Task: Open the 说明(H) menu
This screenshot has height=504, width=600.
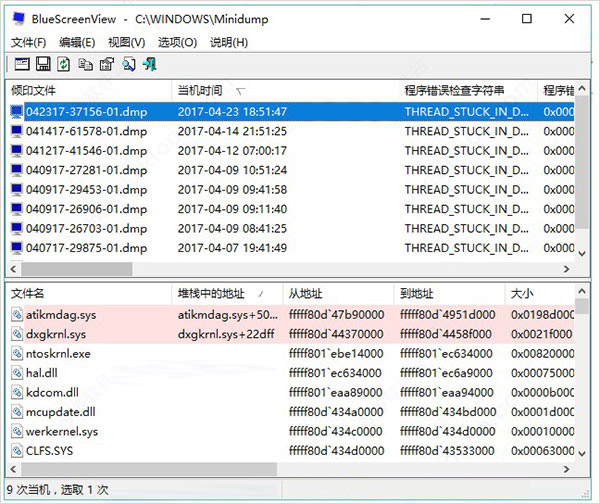Action: tap(229, 42)
